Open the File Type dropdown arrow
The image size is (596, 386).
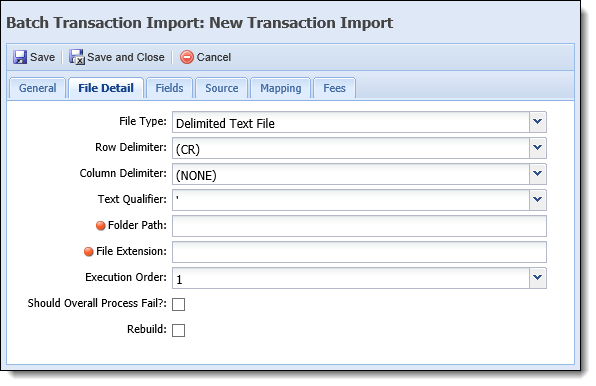[537, 122]
